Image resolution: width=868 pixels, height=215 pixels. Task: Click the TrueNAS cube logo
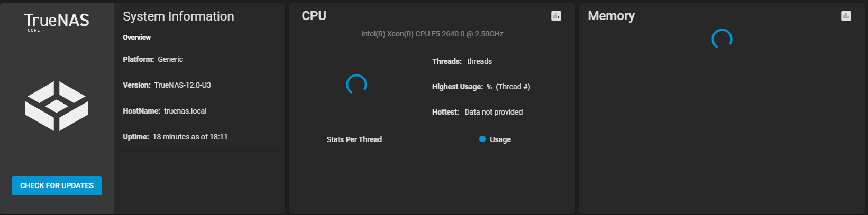57,106
